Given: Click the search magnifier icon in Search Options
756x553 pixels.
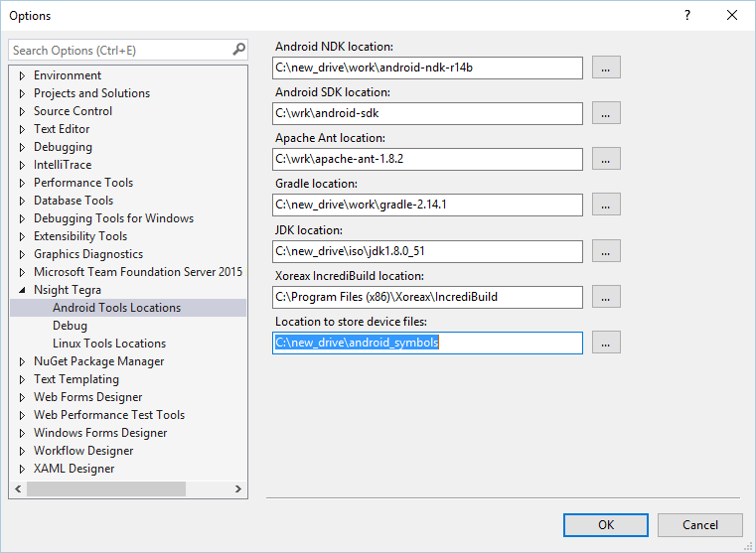Looking at the screenshot, I should click(x=238, y=50).
